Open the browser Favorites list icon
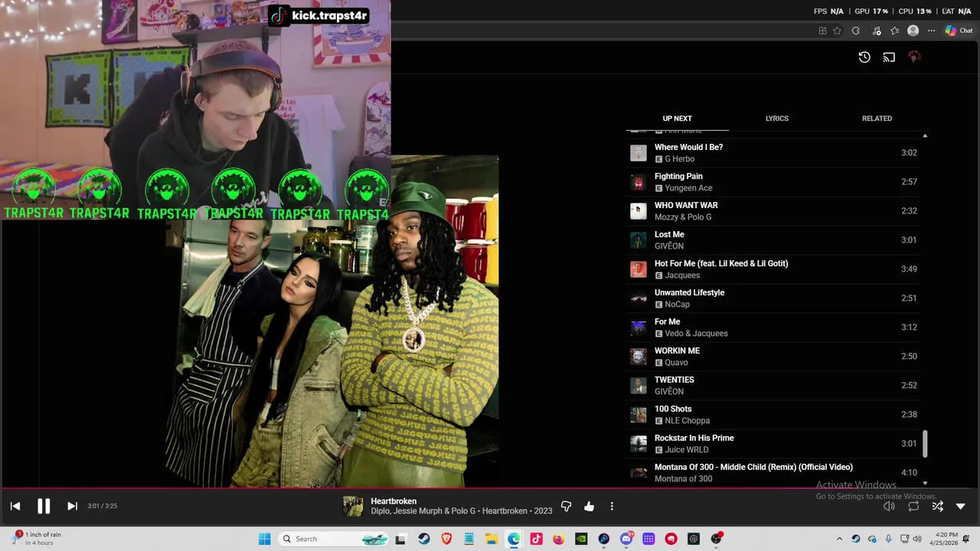 [894, 31]
